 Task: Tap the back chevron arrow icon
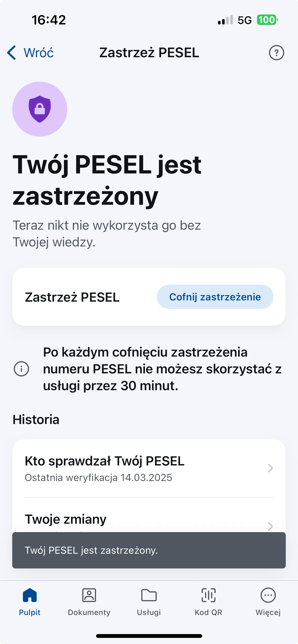coord(12,53)
